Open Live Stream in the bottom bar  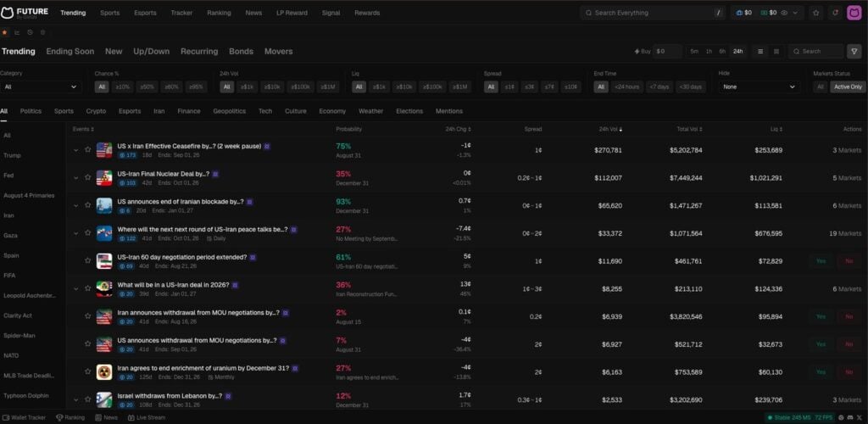[147, 418]
